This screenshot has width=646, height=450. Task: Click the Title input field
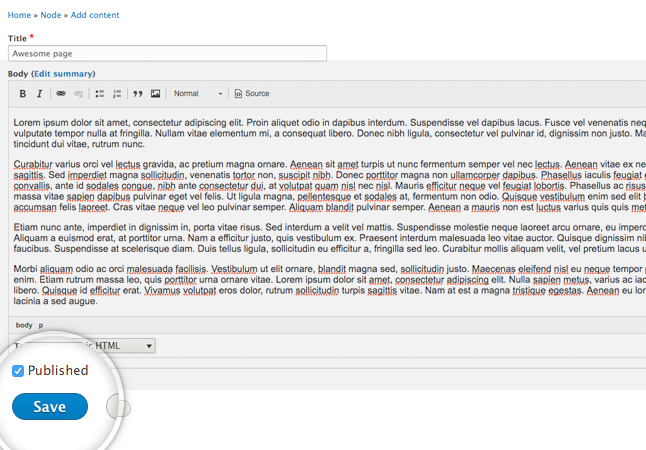(x=167, y=54)
